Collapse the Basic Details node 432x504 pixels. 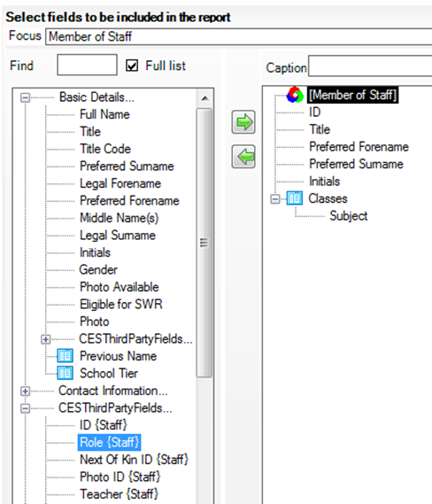(x=26, y=97)
